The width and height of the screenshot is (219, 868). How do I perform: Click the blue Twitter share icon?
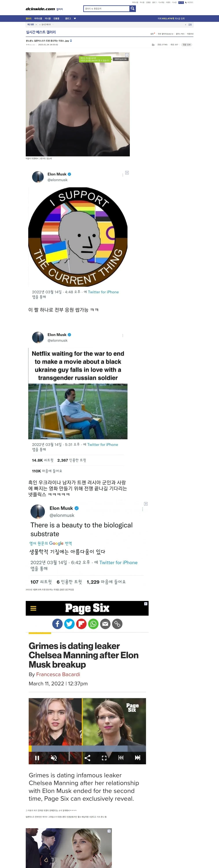[x=69, y=624]
